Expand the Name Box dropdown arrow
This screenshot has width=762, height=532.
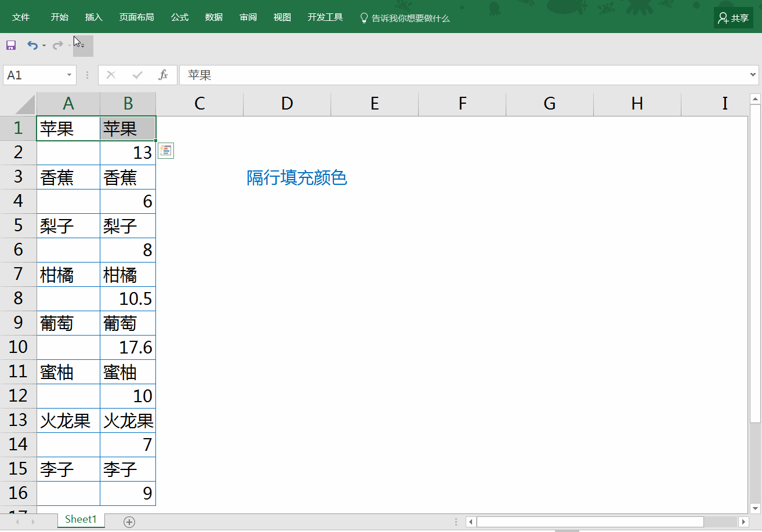point(70,75)
